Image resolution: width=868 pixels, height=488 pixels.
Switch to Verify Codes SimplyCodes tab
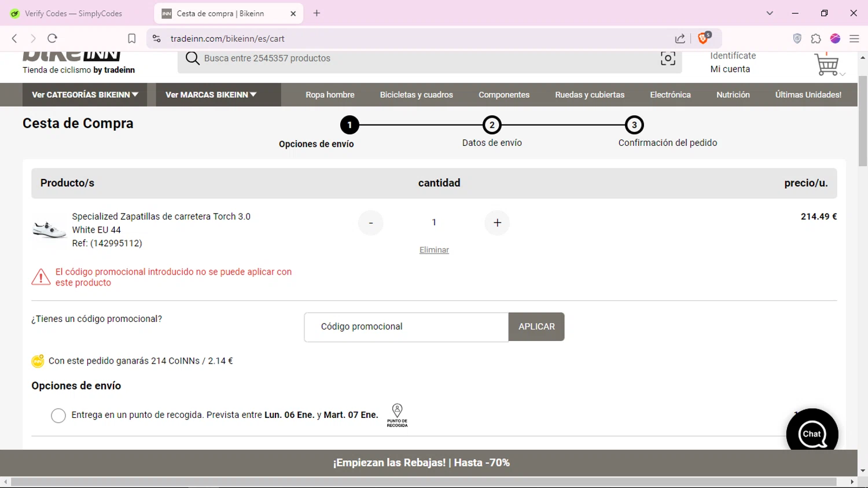[x=73, y=13]
